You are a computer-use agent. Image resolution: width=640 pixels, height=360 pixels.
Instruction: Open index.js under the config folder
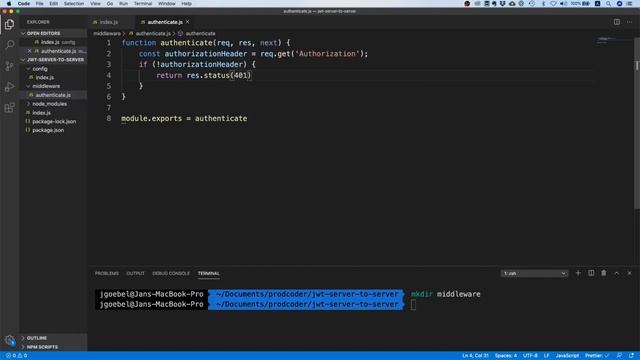tap(54, 78)
